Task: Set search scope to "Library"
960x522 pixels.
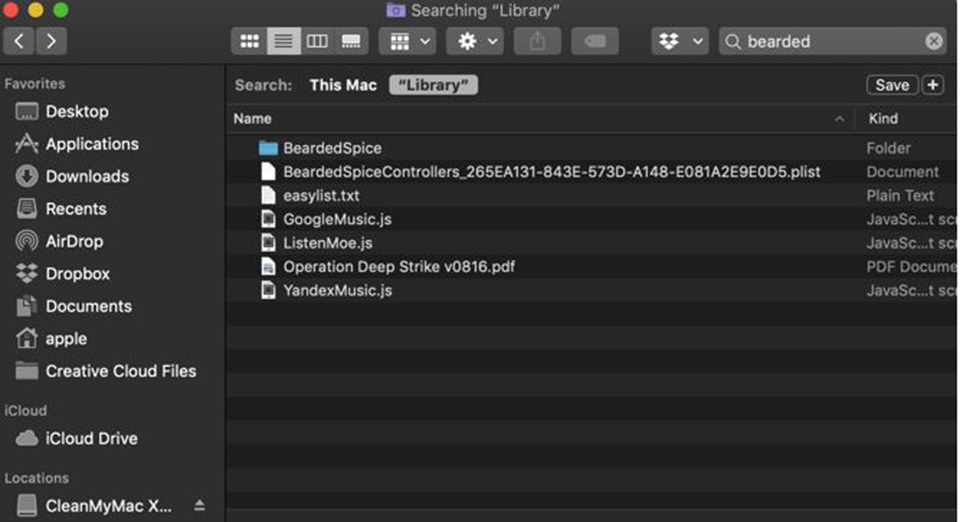Action: pyautogui.click(x=433, y=85)
